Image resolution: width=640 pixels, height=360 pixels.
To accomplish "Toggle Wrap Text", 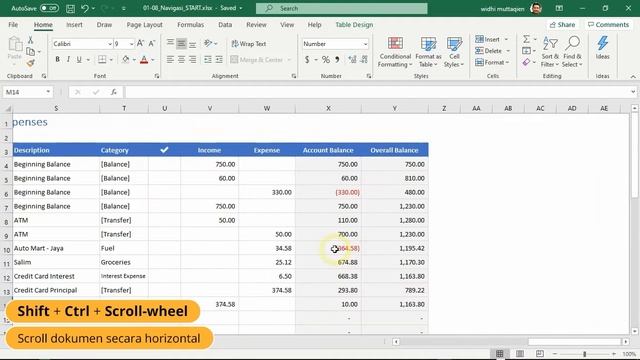I will (249, 44).
